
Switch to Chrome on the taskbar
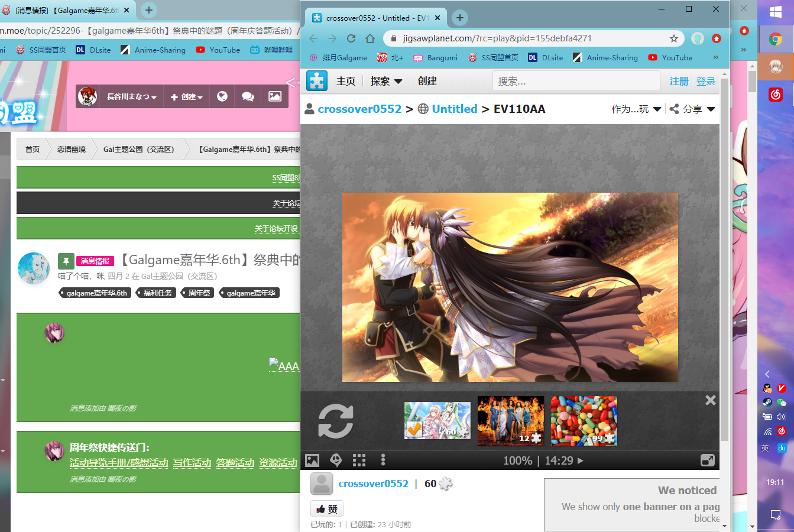coord(776,40)
